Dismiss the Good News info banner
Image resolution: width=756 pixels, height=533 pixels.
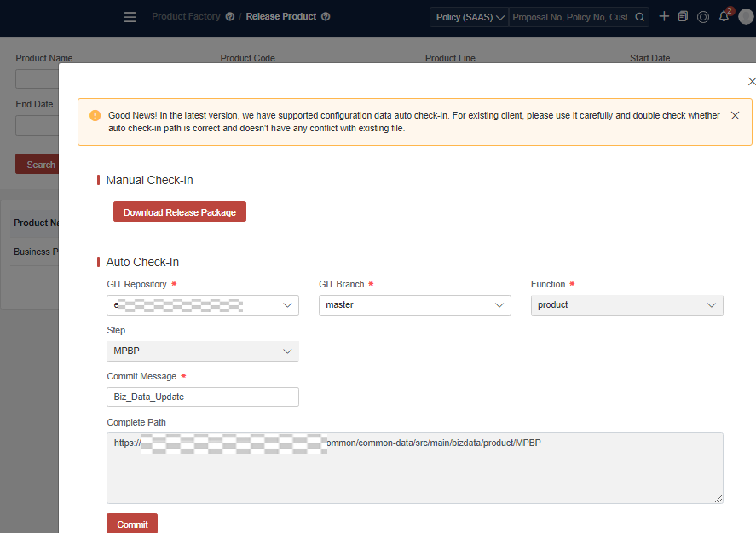735,115
